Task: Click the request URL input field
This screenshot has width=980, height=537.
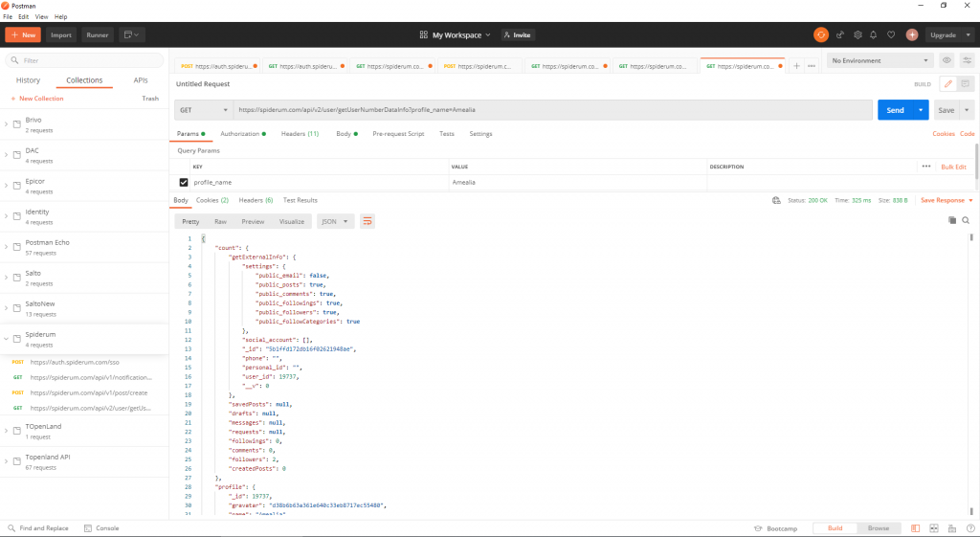Action: coord(552,110)
